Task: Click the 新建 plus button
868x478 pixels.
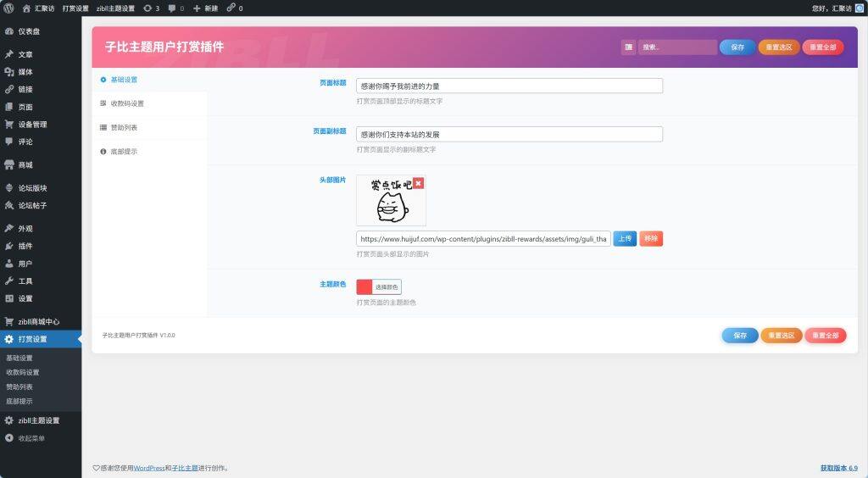Action: tap(205, 8)
